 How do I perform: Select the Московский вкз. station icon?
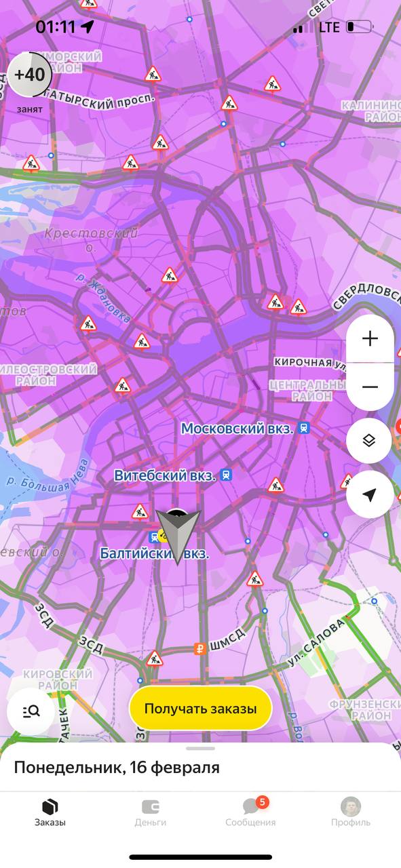pyautogui.click(x=304, y=429)
